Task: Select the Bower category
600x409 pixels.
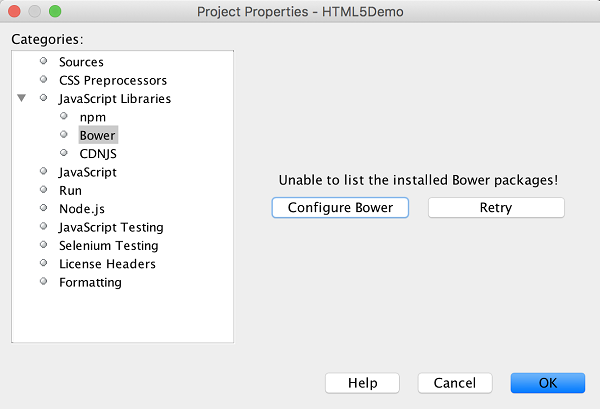Action: (99, 135)
